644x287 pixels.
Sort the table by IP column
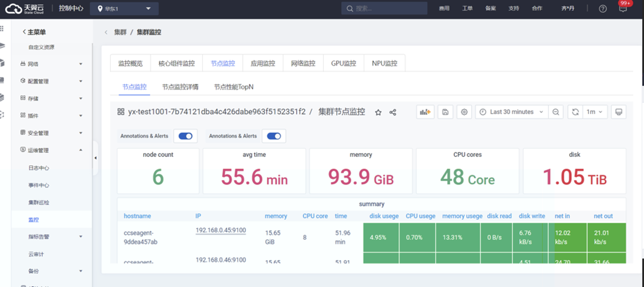198,216
